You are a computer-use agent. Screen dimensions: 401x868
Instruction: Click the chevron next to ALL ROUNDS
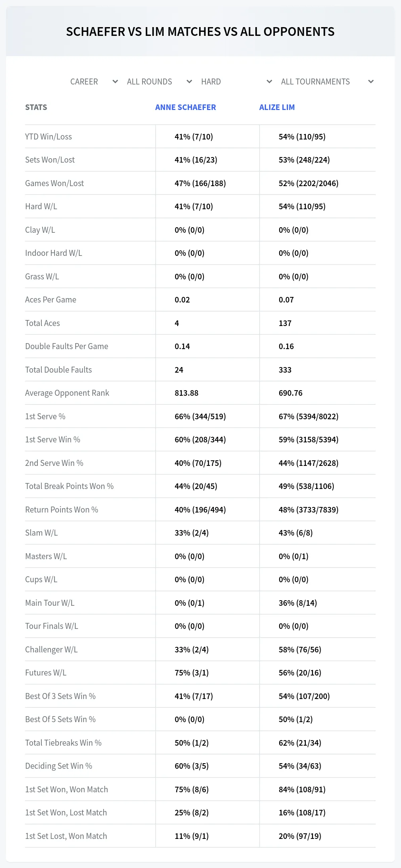click(189, 82)
